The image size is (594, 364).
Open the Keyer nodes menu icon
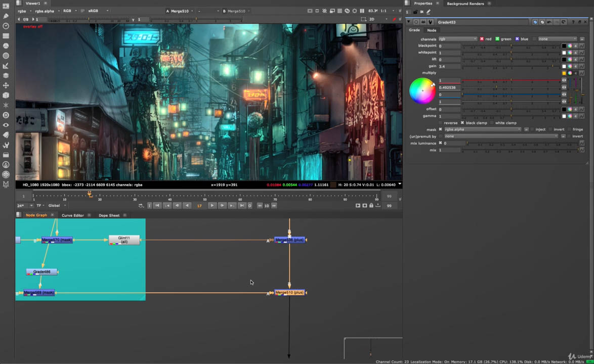6,66
